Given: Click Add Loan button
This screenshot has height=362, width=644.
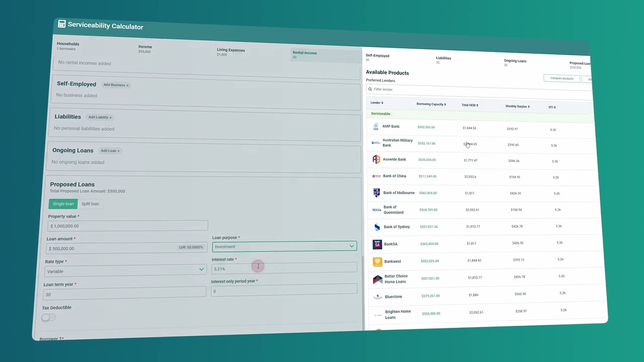Looking at the screenshot, I should tap(110, 151).
